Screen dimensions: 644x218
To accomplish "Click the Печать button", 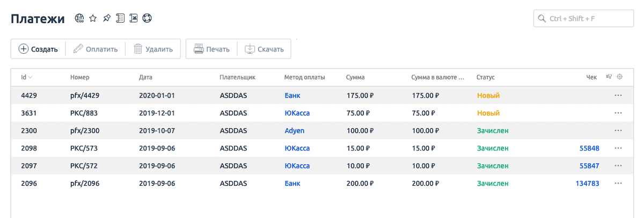I will pos(211,49).
